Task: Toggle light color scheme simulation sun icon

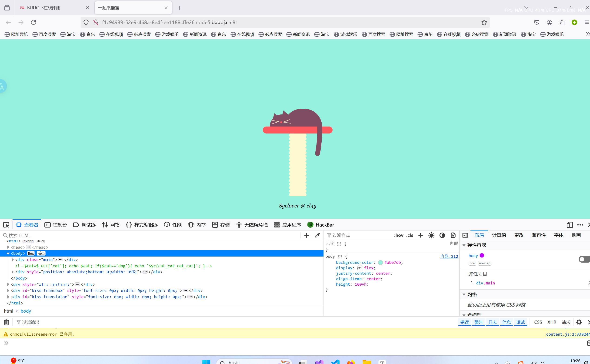Action: point(431,235)
